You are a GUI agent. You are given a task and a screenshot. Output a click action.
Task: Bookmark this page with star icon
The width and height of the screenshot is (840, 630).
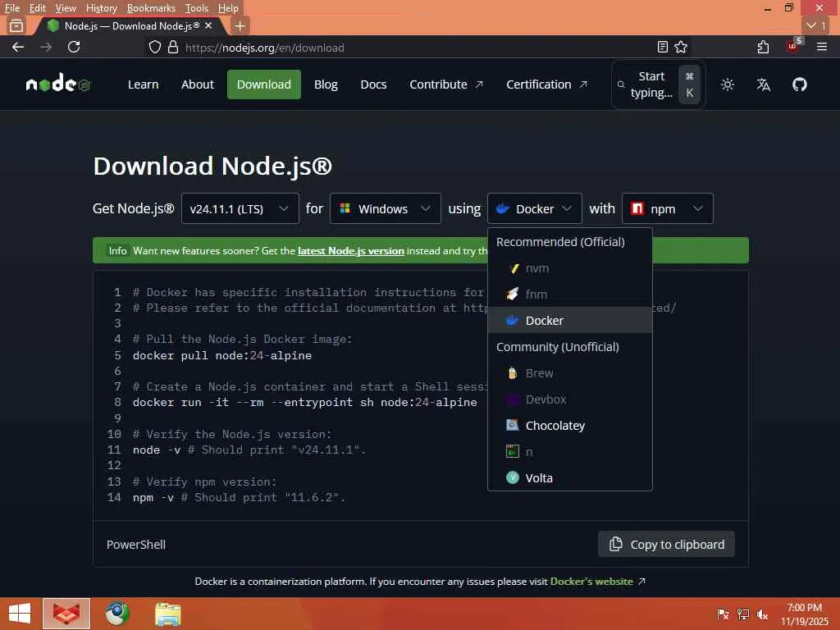(681, 47)
